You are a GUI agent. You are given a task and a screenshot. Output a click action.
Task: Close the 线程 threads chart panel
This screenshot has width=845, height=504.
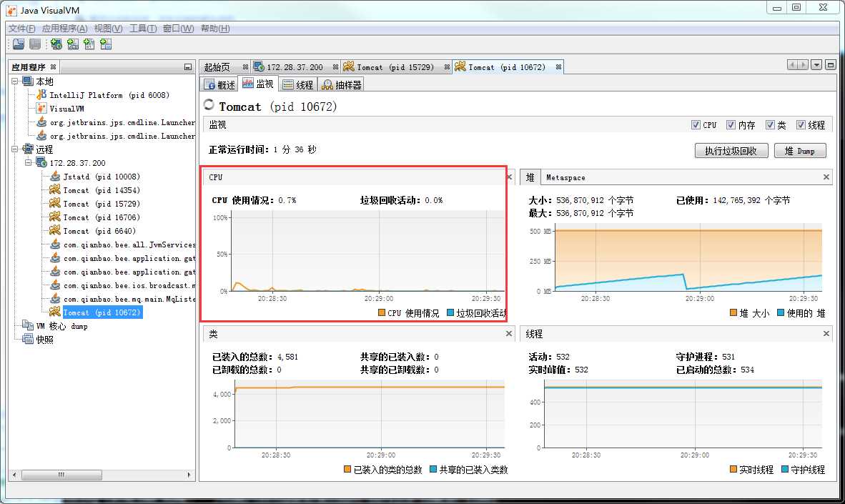pos(826,334)
